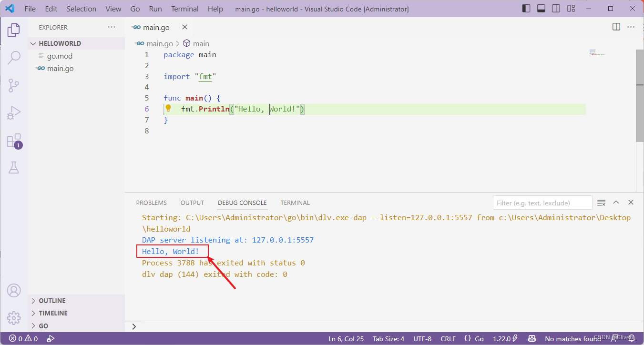Maximize the panel with the up chevron

click(616, 203)
